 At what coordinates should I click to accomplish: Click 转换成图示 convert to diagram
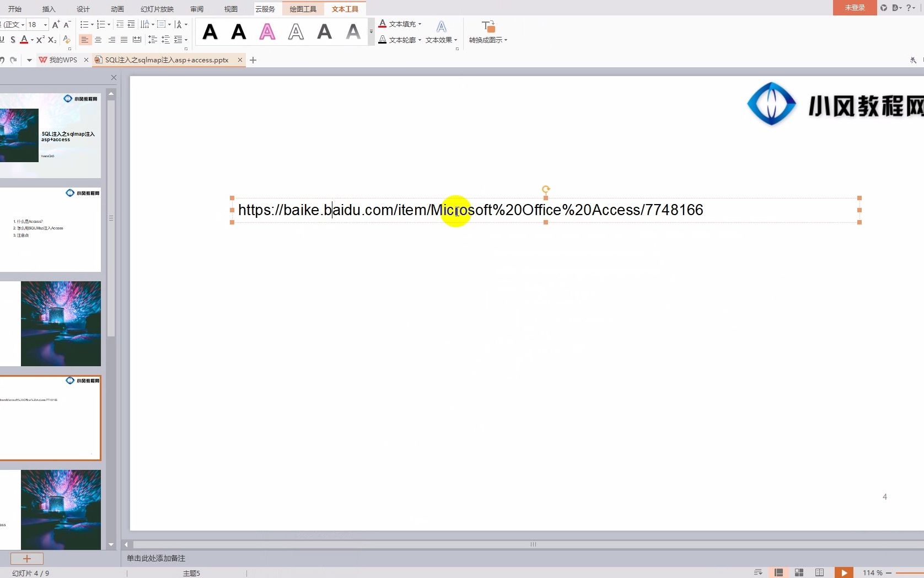pos(488,32)
